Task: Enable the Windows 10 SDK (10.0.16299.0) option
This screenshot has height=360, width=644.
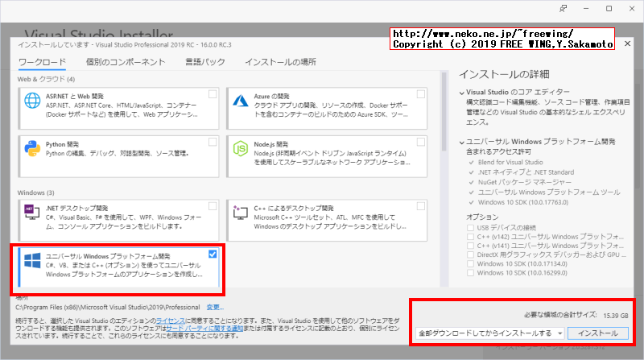Action: coord(470,272)
